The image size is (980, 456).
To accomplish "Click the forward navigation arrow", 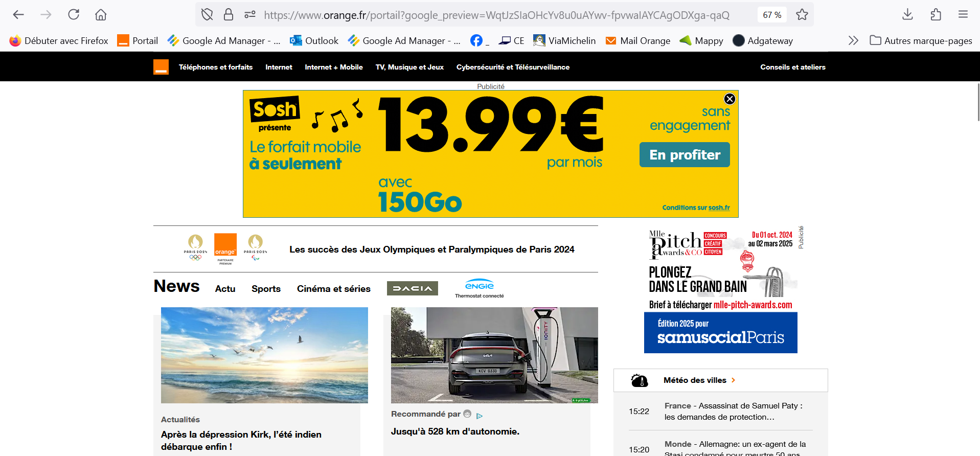I will (46, 14).
